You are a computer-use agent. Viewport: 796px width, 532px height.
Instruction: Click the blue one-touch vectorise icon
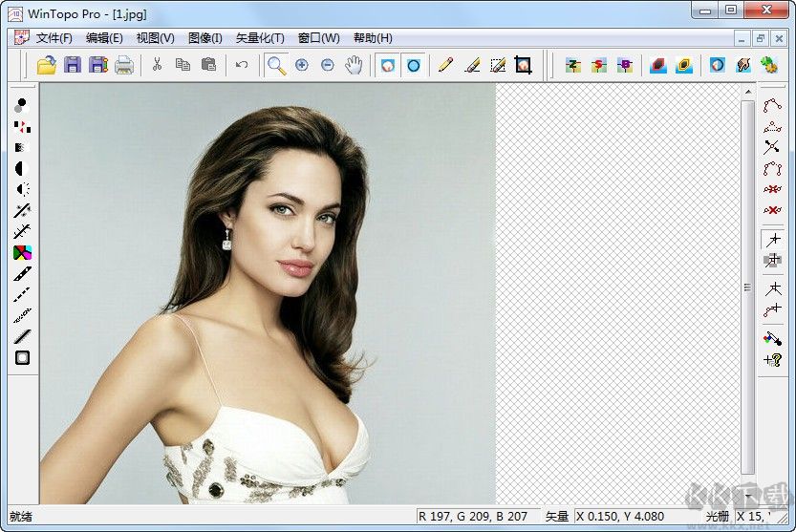pos(717,65)
